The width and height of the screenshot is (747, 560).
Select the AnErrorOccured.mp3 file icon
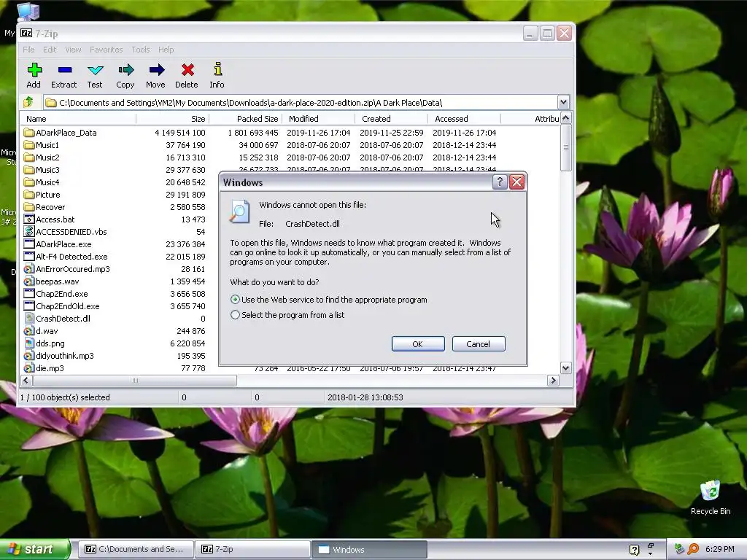(x=29, y=268)
